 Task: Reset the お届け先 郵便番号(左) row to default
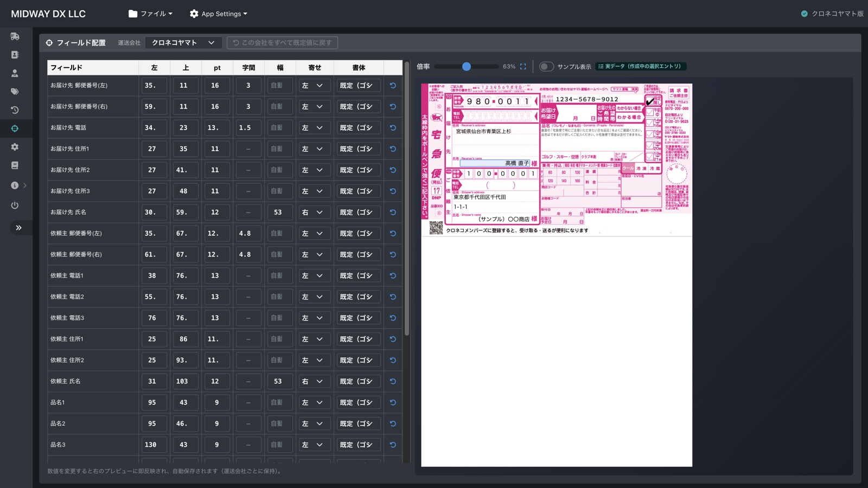pyautogui.click(x=393, y=86)
